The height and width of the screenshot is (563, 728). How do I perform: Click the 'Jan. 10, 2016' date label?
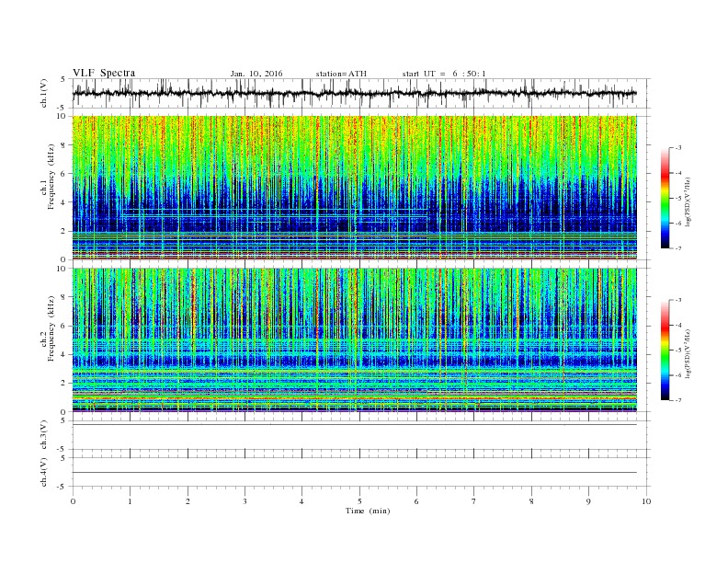(x=256, y=74)
